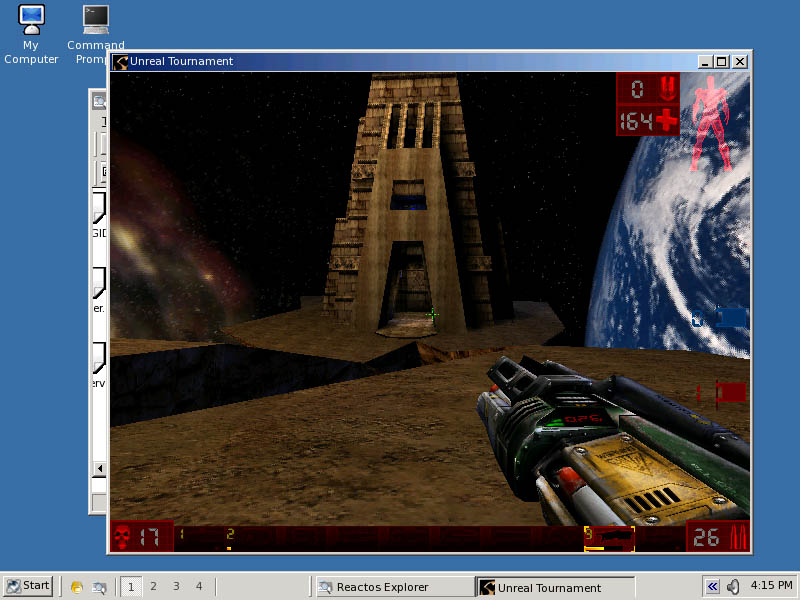Click the armor shield icon in HUD
800x600 pixels.
pyautogui.click(x=668, y=88)
